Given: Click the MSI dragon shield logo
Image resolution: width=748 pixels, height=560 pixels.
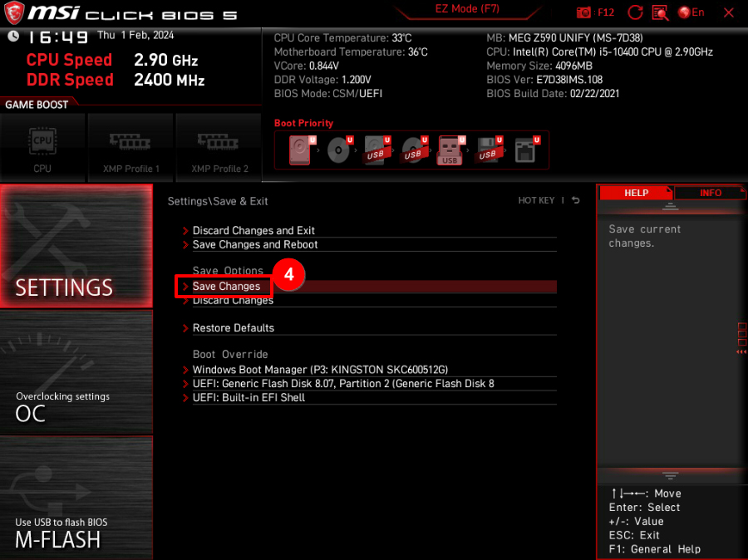Looking at the screenshot, I should click(x=14, y=13).
